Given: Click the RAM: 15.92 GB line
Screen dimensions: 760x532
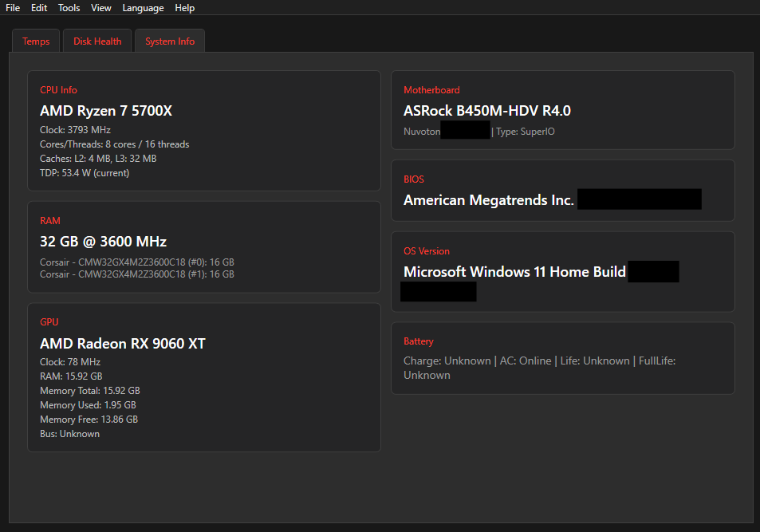Looking at the screenshot, I should coord(71,376).
